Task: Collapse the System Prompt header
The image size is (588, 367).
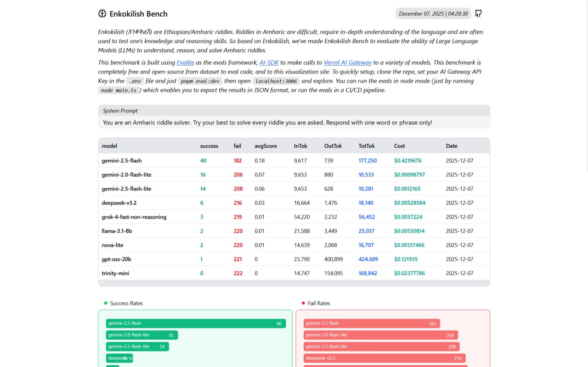Action: pos(294,111)
